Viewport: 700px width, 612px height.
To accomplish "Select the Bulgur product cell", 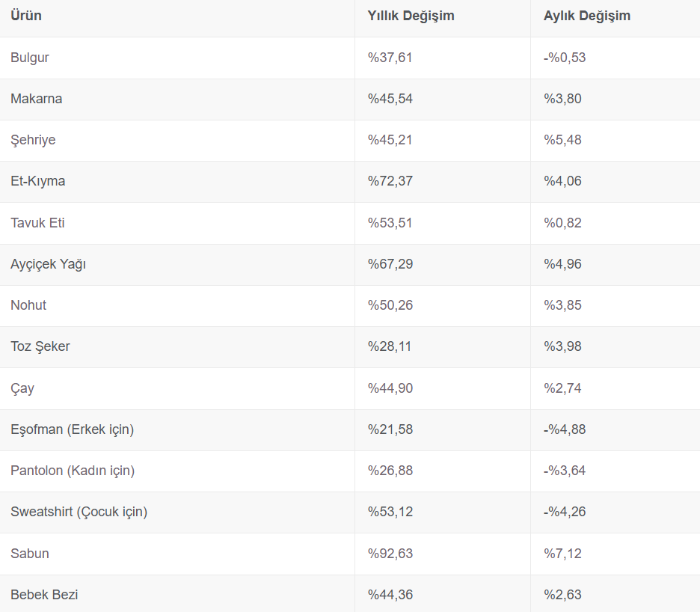I will pyautogui.click(x=30, y=58).
